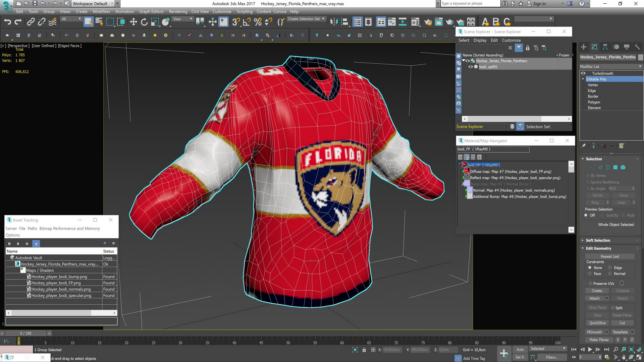Enable Ignore Backfacing checkbox
Screen dimensions: 644x362
coord(588,182)
